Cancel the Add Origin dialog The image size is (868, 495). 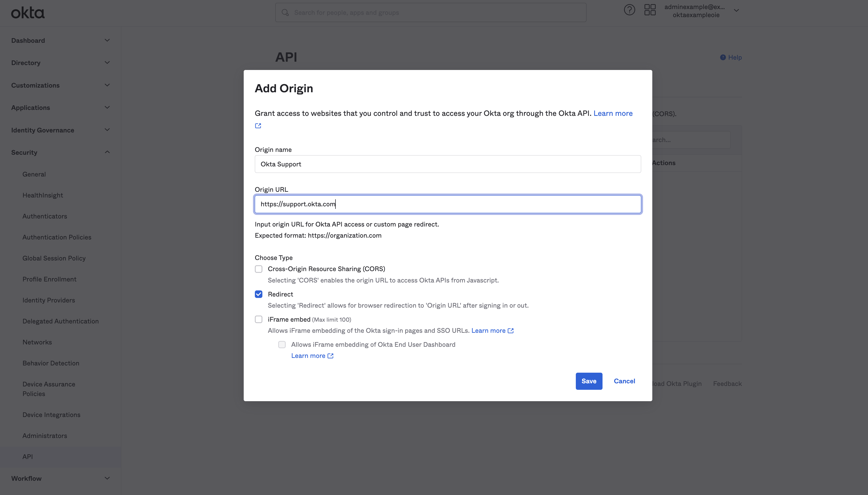[x=624, y=381]
